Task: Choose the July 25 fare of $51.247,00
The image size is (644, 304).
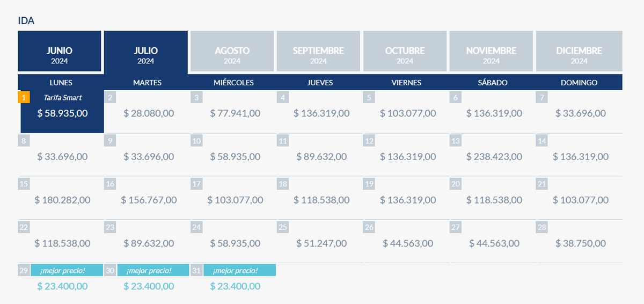Action: click(x=321, y=243)
